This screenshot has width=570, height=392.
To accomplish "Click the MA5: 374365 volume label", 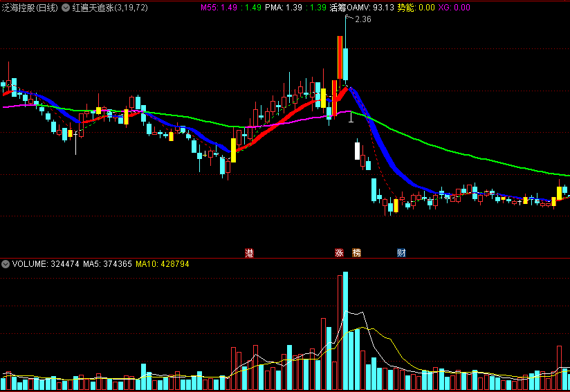I will 108,264.
